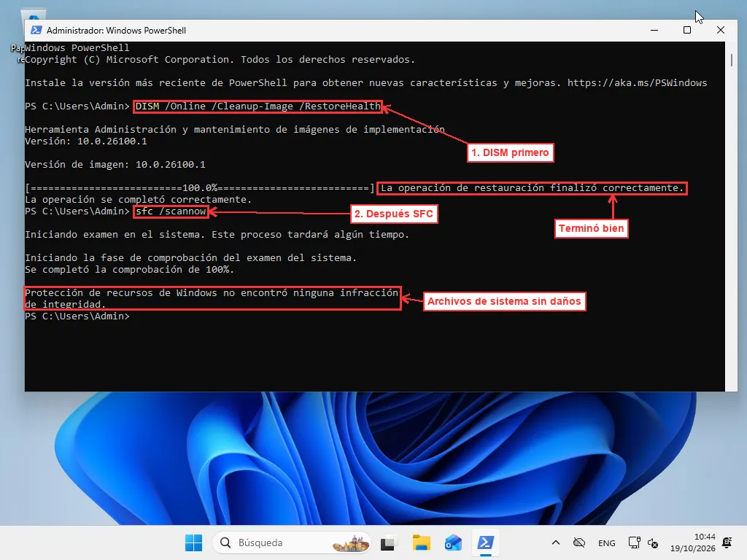The image size is (747, 560).
Task: Open the clock showing 10:44
Action: coord(693,542)
